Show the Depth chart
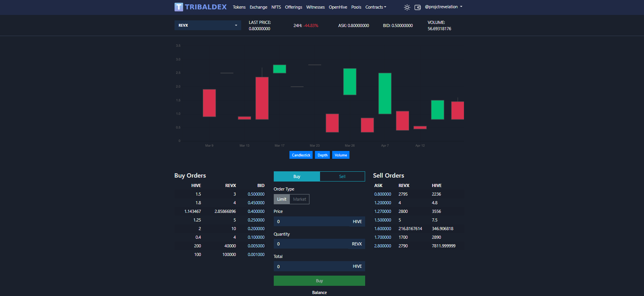644x296 pixels. (322, 155)
